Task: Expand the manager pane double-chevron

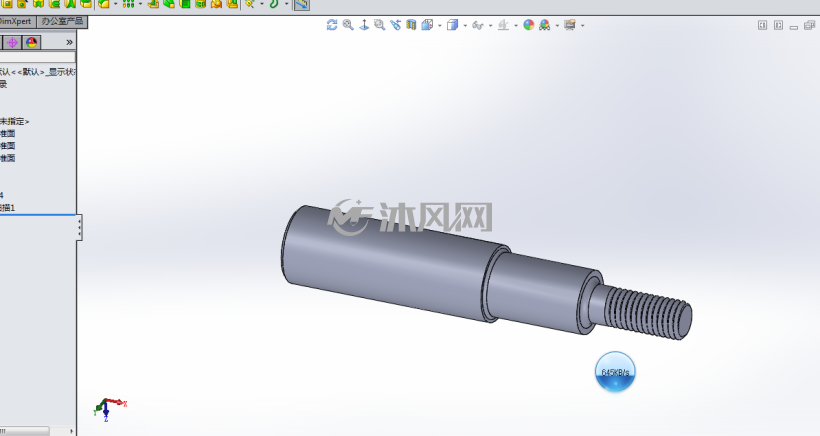Action: click(x=69, y=42)
